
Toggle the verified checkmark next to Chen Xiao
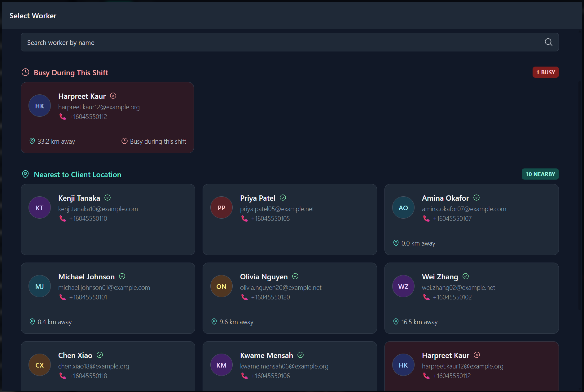(x=100, y=355)
